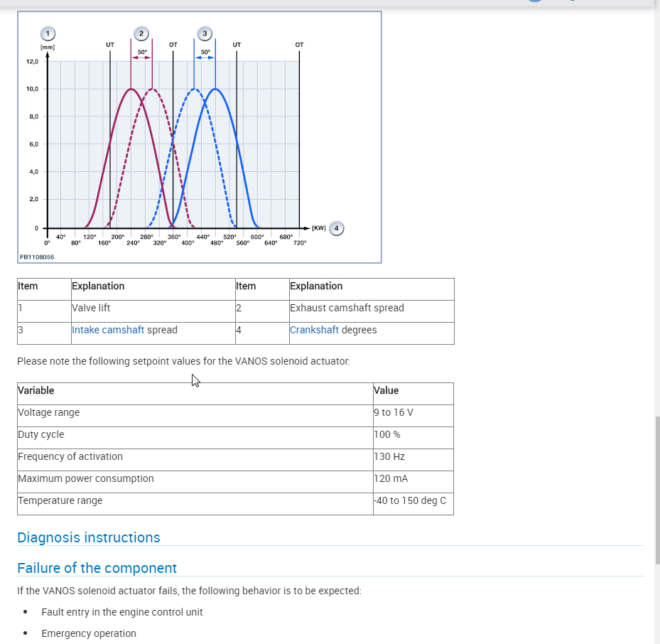This screenshot has width=660, height=644.
Task: Select the Voltage range table cell
Action: point(49,412)
